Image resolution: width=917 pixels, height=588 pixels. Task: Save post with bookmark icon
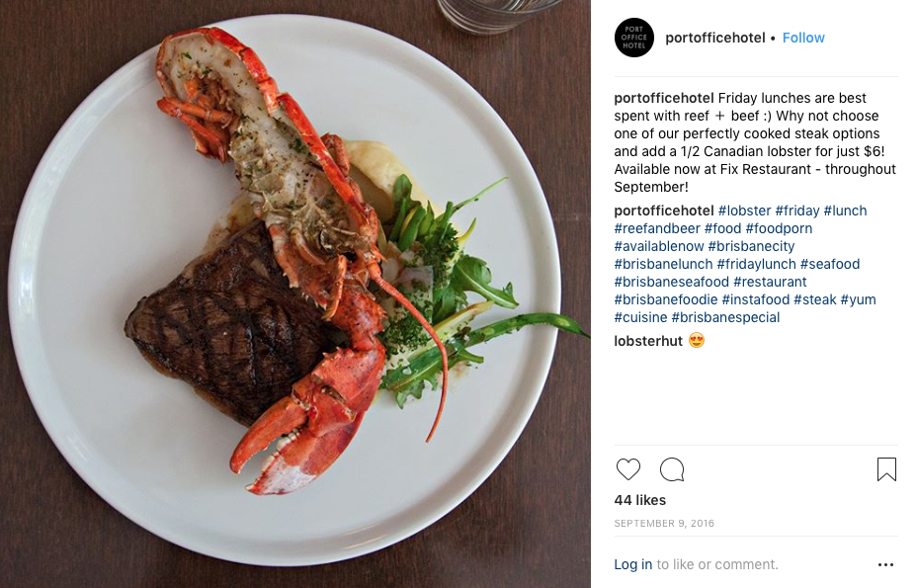click(886, 469)
